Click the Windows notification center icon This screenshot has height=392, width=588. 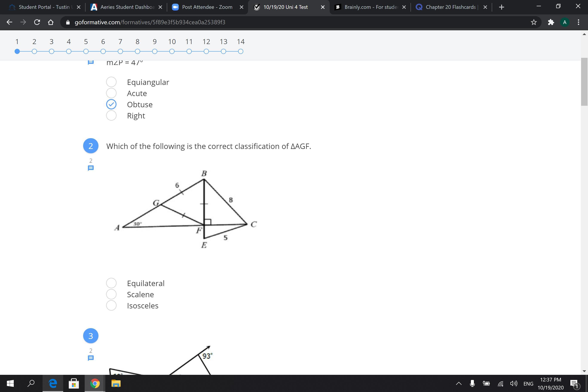pyautogui.click(x=574, y=383)
